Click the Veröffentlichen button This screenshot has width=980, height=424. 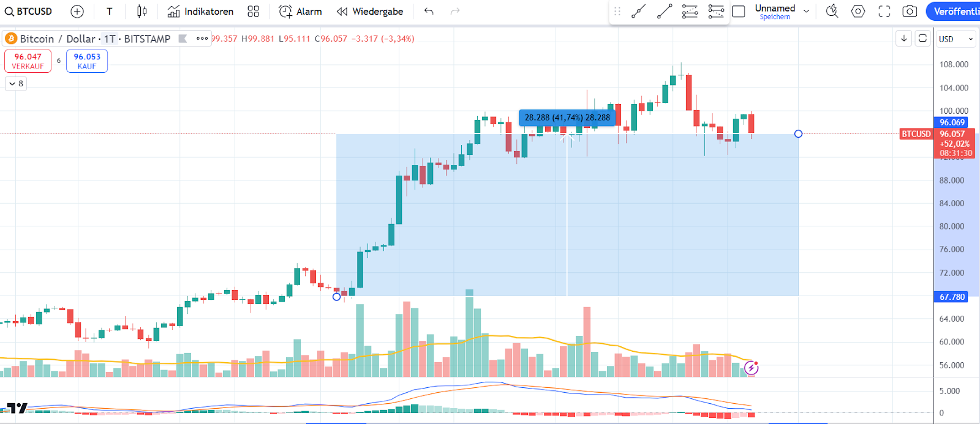[954, 11]
